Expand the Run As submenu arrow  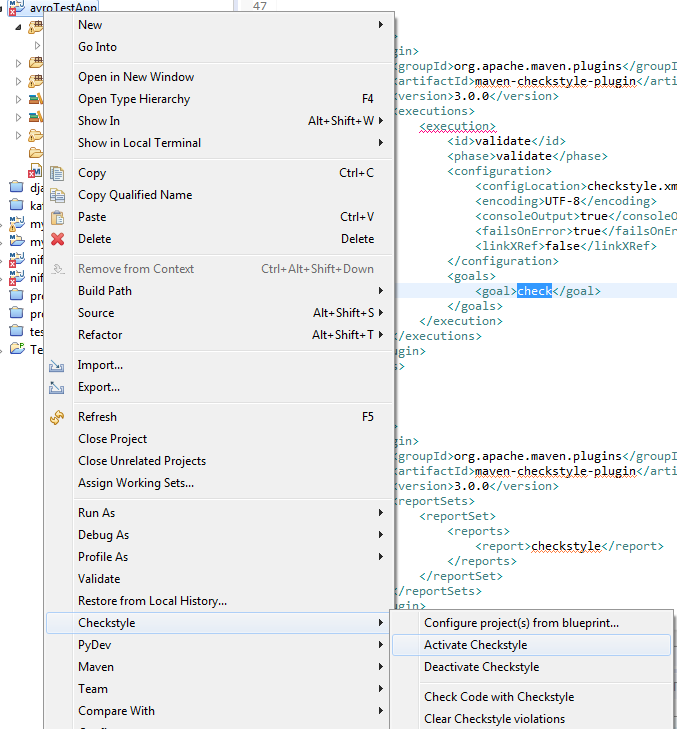(381, 513)
